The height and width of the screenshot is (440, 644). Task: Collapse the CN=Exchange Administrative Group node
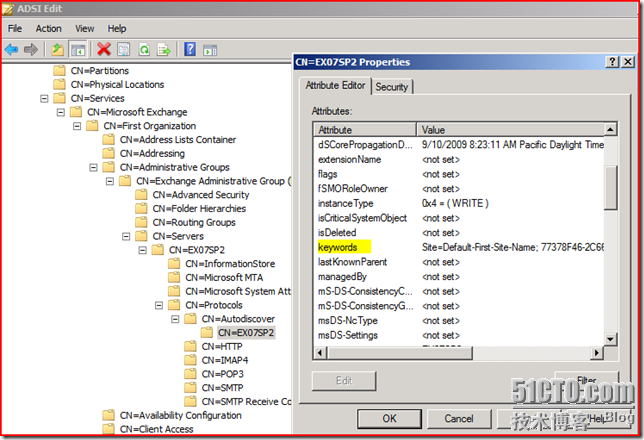(110, 181)
